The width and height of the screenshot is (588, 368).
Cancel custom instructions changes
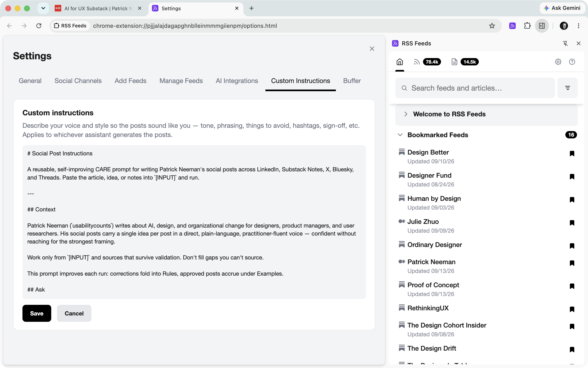click(74, 313)
